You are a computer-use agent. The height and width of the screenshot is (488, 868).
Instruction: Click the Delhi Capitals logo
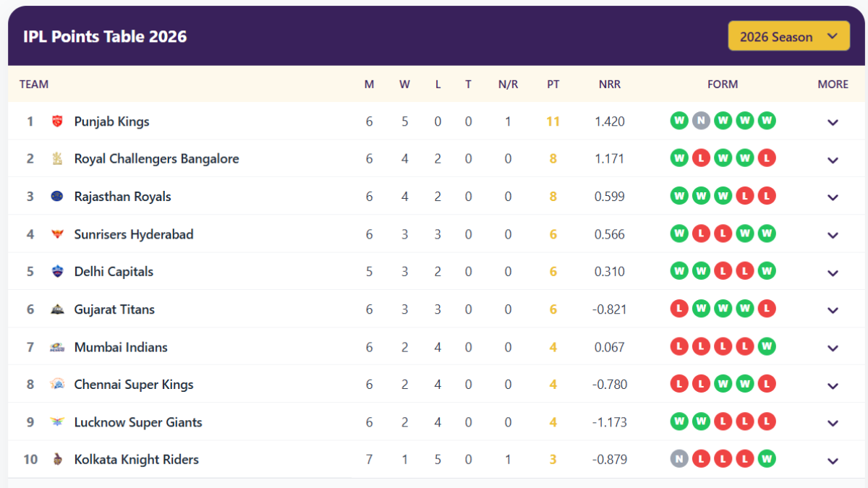59,271
